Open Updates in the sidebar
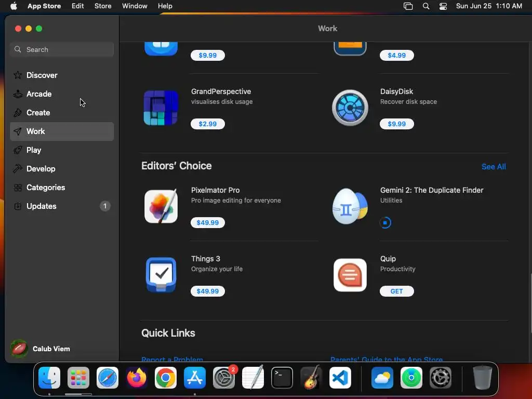Screen dimensions: 532x399 (62, 206)
